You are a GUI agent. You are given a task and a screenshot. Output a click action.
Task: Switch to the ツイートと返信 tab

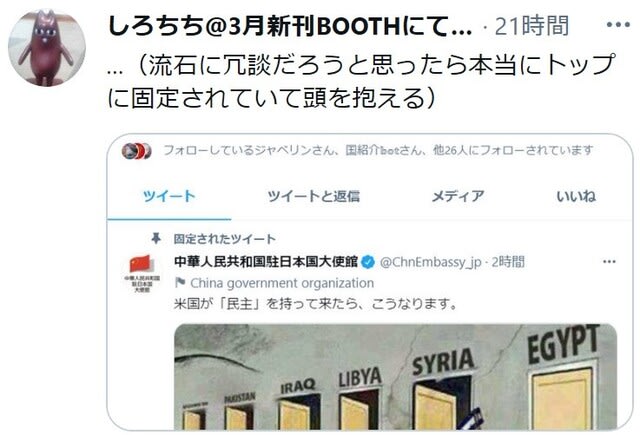click(313, 196)
